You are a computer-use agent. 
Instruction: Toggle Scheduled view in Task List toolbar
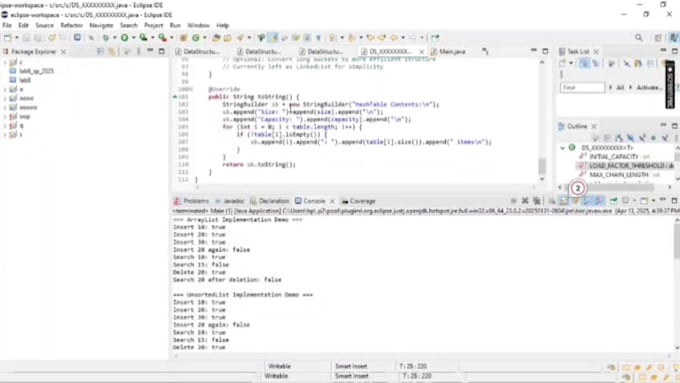tap(596, 64)
